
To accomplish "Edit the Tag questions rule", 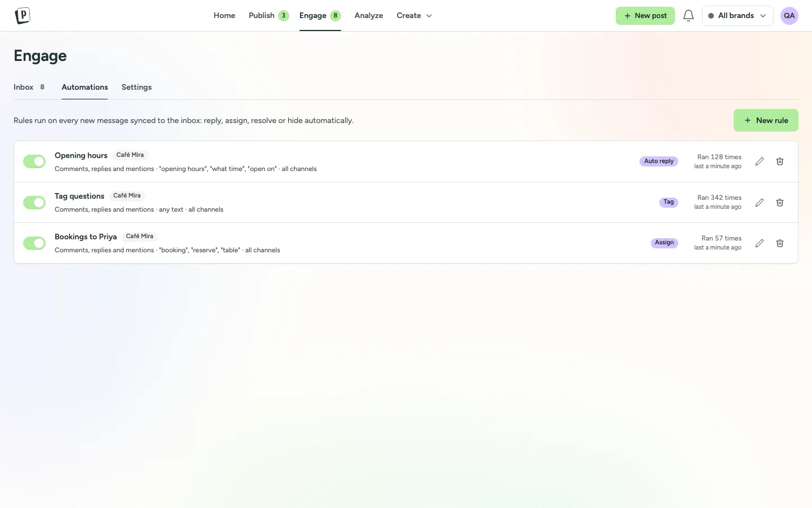I will click(x=760, y=203).
